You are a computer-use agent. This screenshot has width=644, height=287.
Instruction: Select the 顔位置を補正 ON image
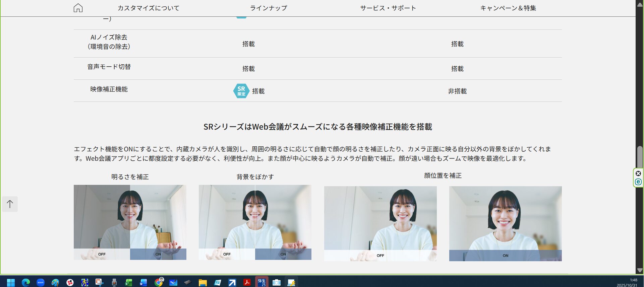coord(505,223)
